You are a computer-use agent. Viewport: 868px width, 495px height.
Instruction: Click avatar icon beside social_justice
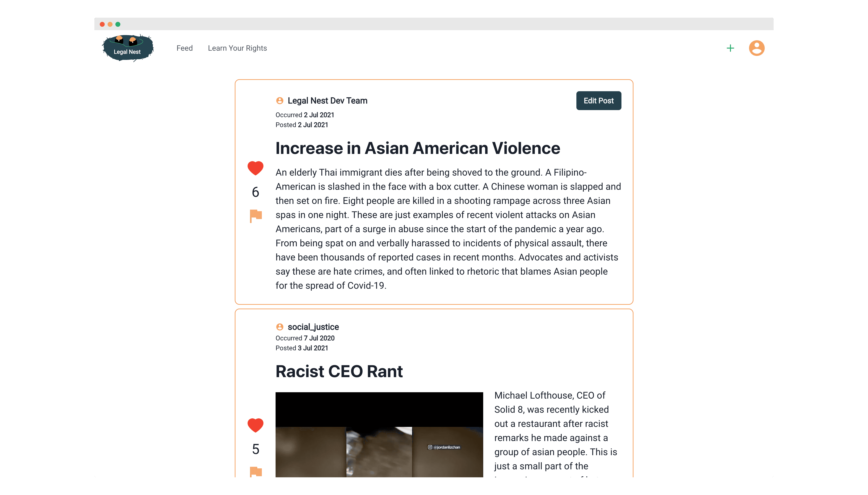[x=280, y=327]
